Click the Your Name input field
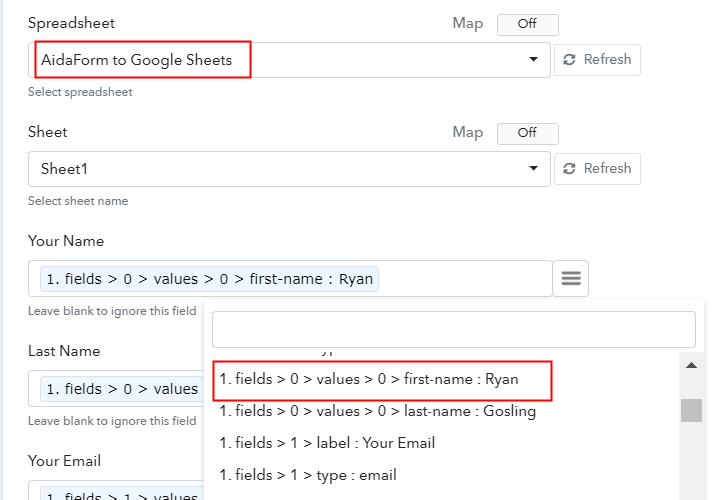 click(x=290, y=278)
